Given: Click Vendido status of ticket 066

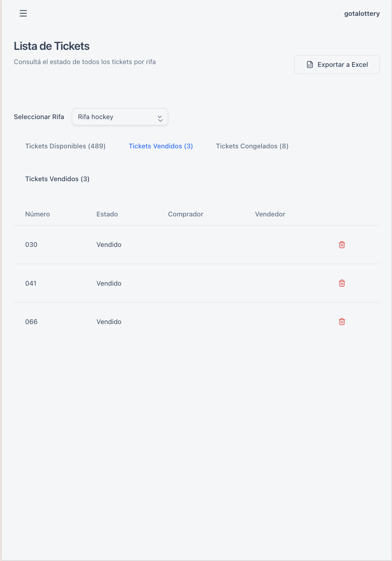Looking at the screenshot, I should [109, 322].
